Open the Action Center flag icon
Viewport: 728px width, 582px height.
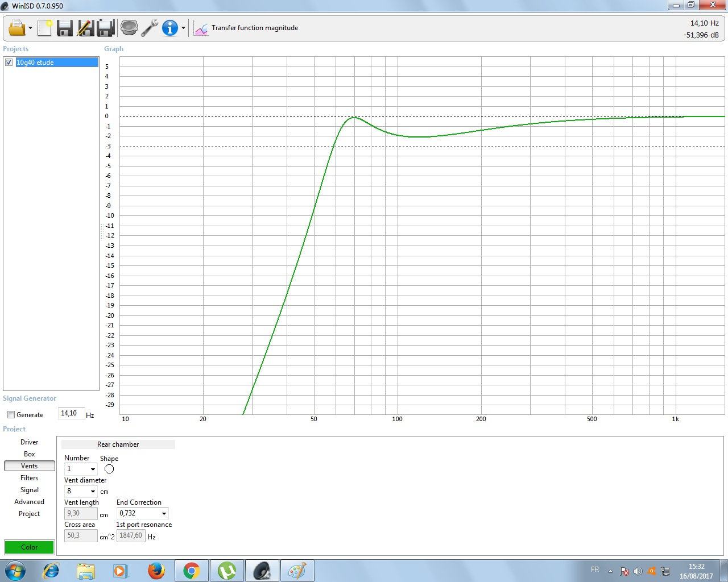624,571
